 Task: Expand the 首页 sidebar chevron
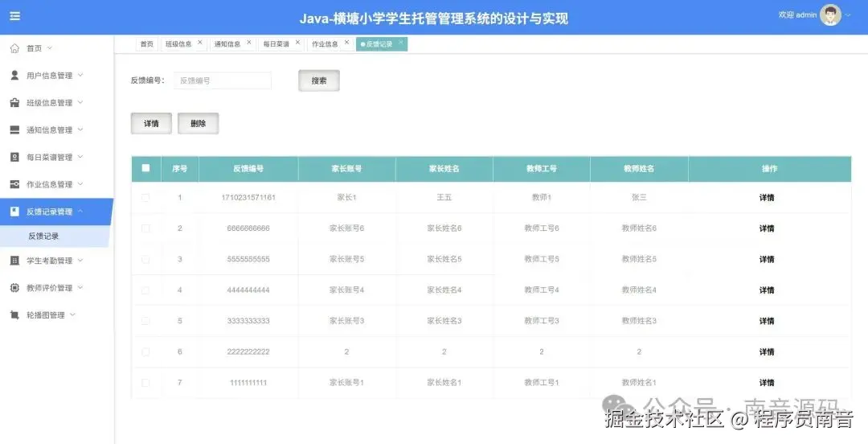(49, 48)
